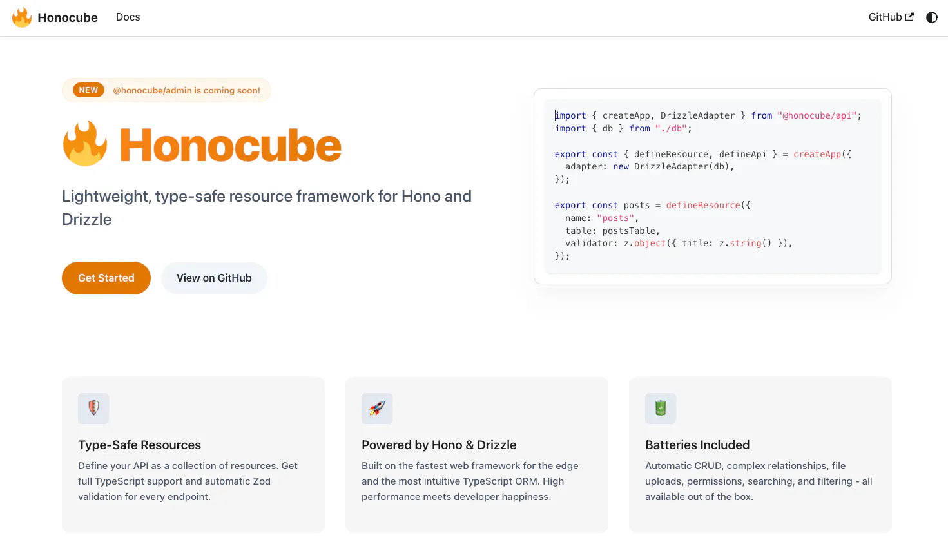
Task: Click the external link icon beside GitHub
Action: click(x=910, y=17)
